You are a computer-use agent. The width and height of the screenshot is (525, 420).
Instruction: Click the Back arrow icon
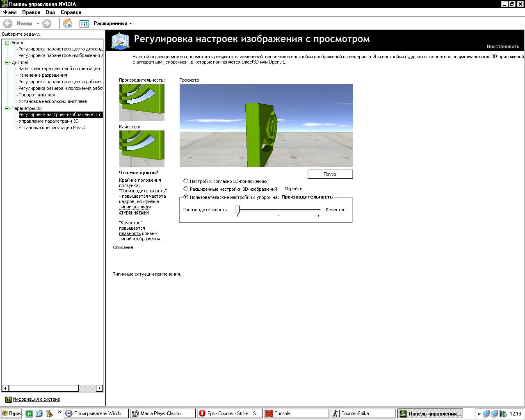(x=8, y=23)
